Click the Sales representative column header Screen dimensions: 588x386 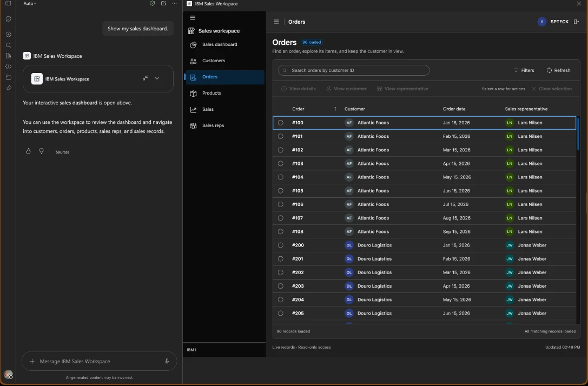(x=526, y=109)
